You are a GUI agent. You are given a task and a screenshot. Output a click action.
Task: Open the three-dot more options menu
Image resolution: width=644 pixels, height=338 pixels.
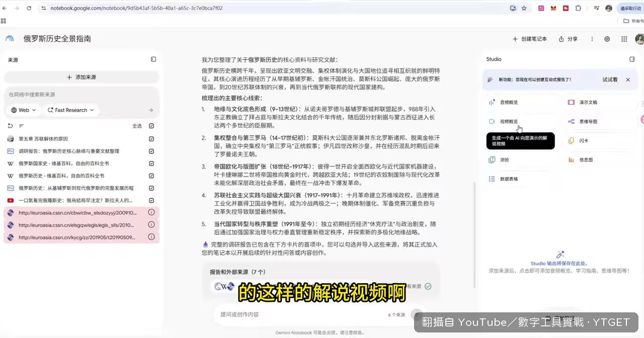tap(592, 39)
